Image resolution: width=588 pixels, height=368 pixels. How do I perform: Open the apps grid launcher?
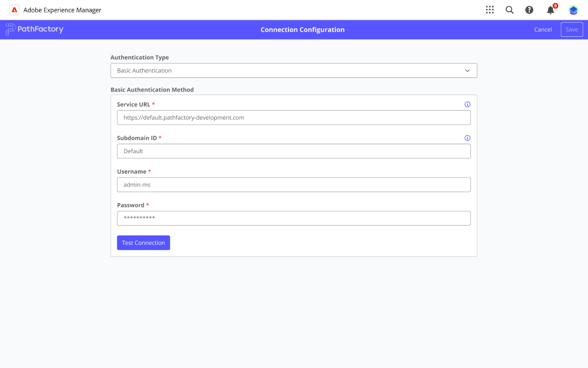[490, 10]
